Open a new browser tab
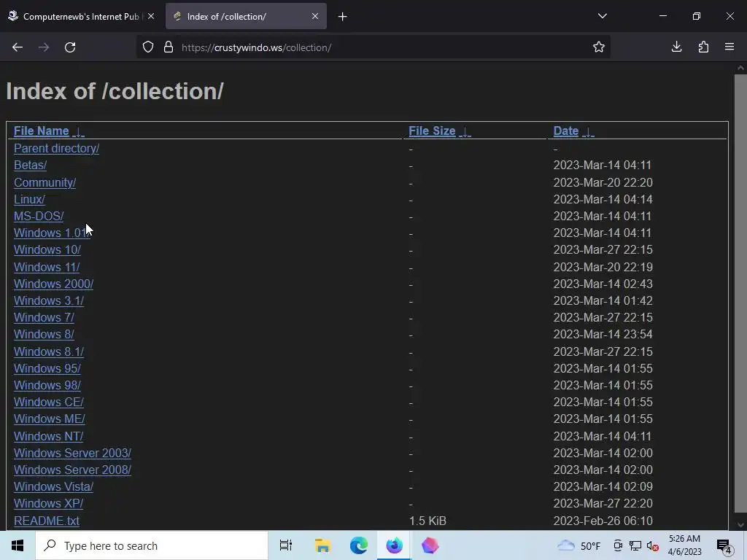The height and width of the screenshot is (560, 747). (x=343, y=17)
